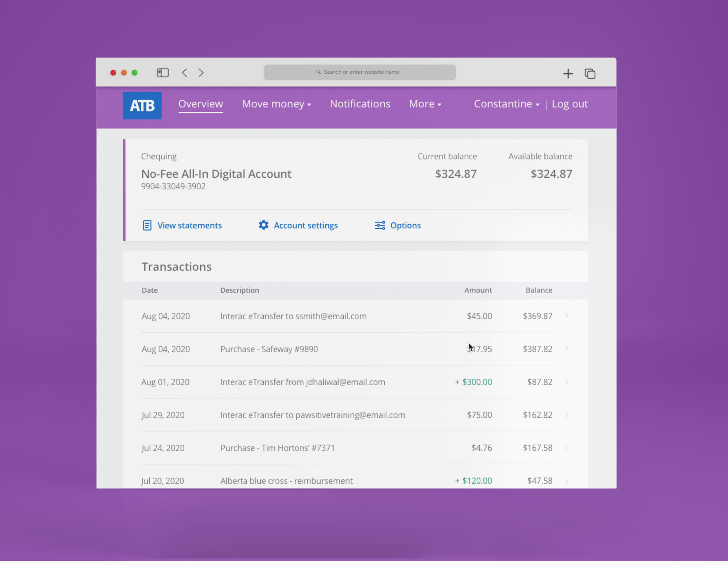The image size is (728, 561).
Task: Select the Overview tab
Action: pyautogui.click(x=200, y=104)
